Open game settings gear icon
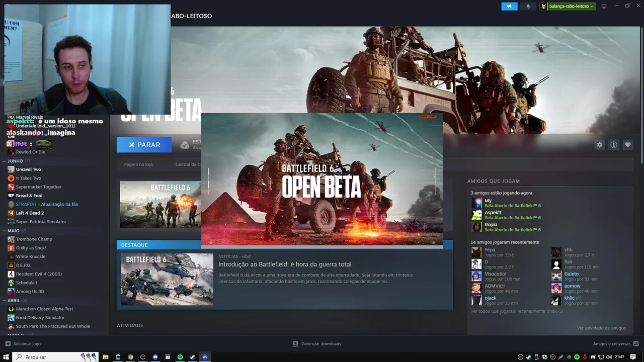 [x=599, y=145]
